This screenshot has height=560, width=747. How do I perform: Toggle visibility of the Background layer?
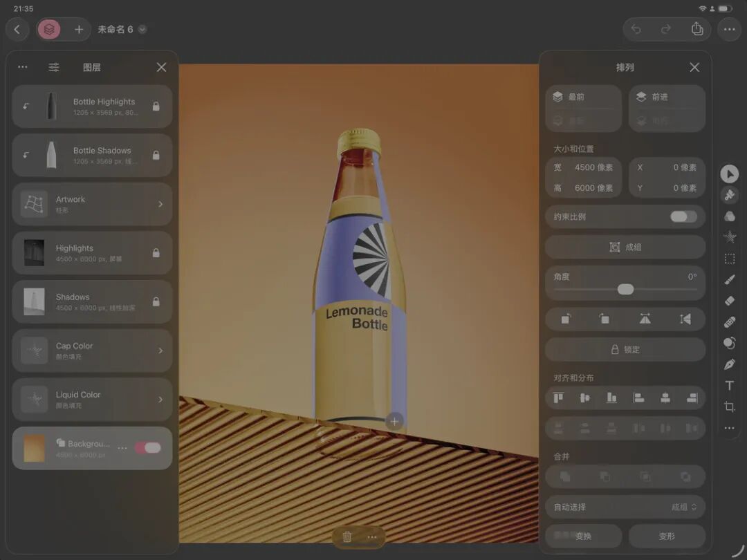[148, 447]
